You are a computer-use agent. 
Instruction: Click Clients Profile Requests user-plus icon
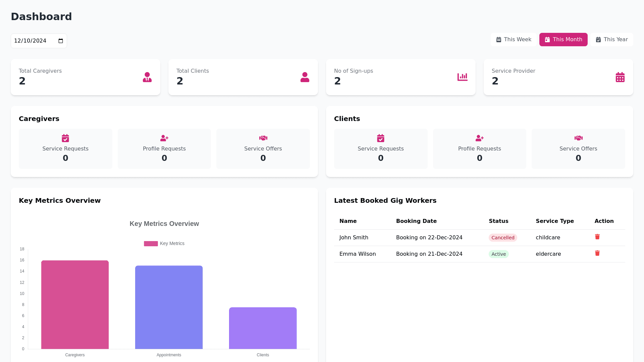[x=479, y=138]
